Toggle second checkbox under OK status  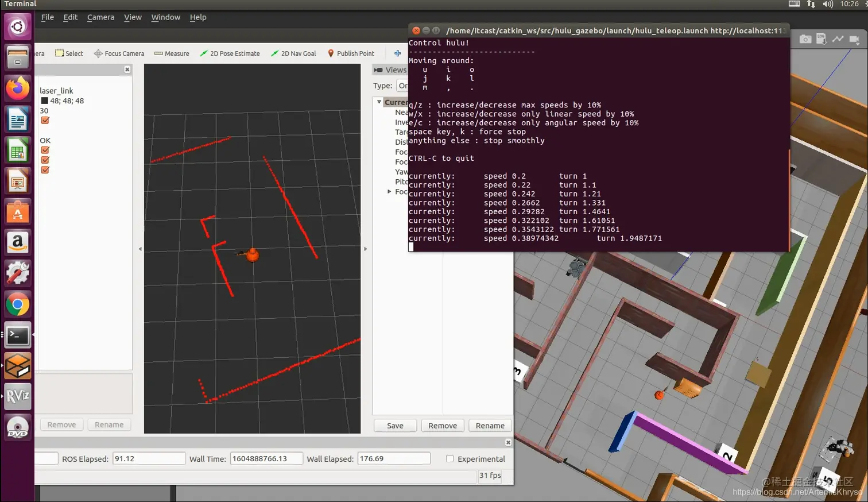click(45, 160)
